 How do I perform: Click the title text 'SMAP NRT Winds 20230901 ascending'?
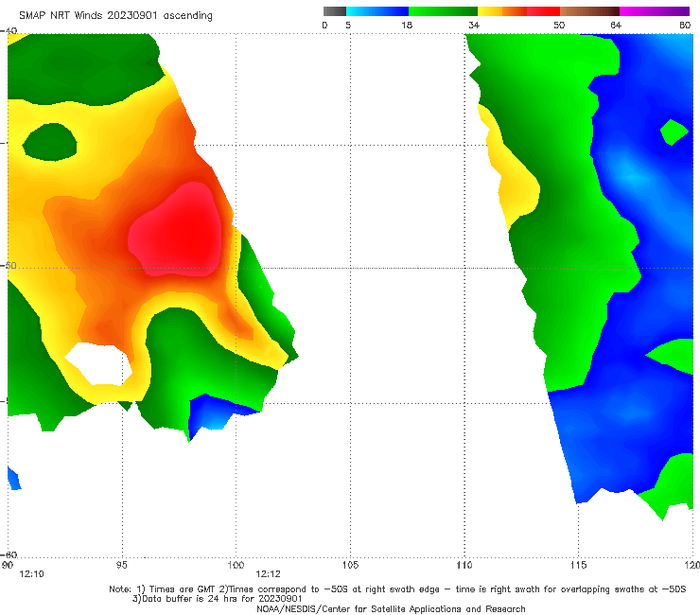point(115,15)
